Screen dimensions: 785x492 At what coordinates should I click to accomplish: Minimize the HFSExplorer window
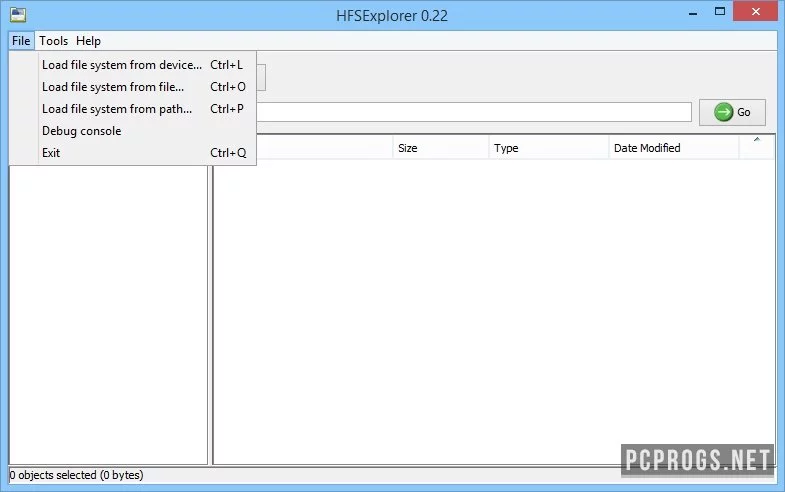pyautogui.click(x=693, y=13)
